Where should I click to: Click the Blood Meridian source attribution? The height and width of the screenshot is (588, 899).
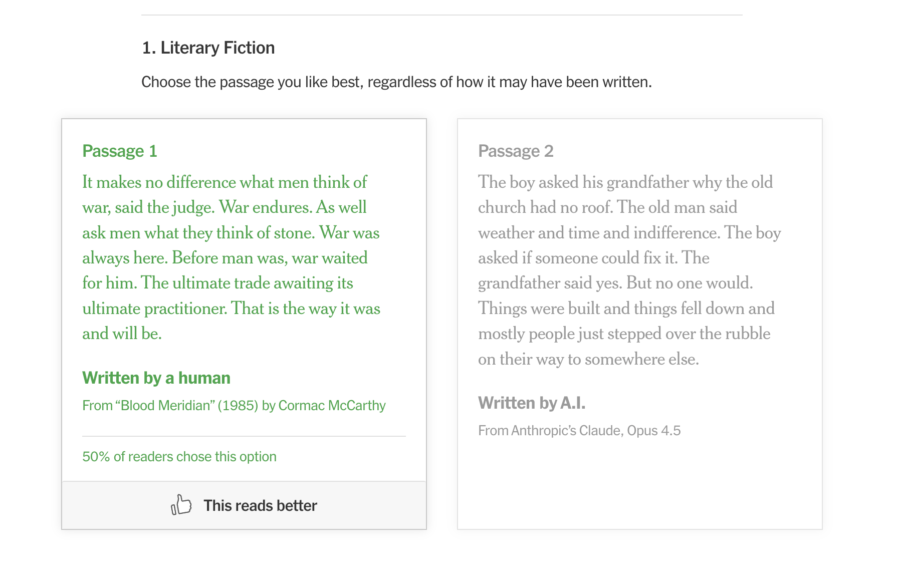click(234, 405)
